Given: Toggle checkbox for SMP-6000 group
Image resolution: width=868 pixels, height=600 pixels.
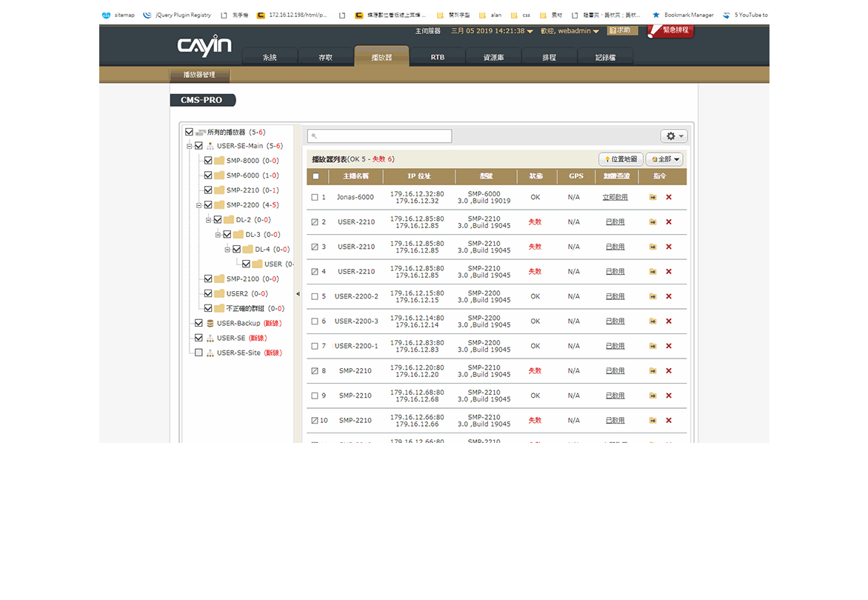Looking at the screenshot, I should click(208, 176).
